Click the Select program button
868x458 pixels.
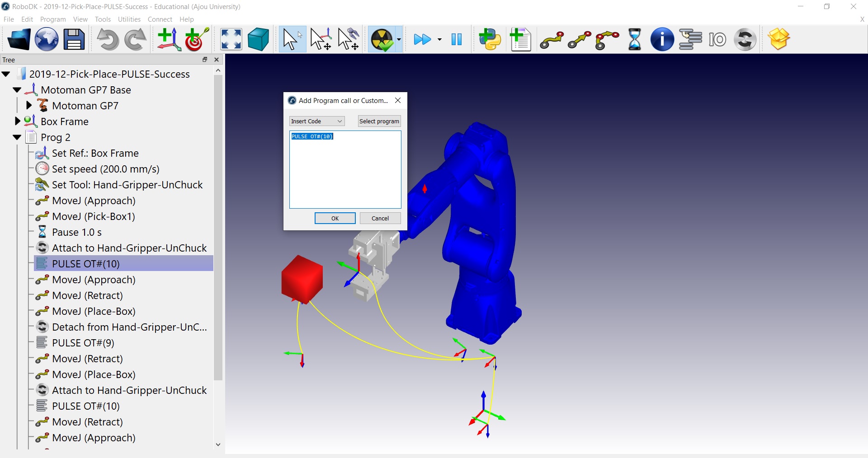click(379, 121)
